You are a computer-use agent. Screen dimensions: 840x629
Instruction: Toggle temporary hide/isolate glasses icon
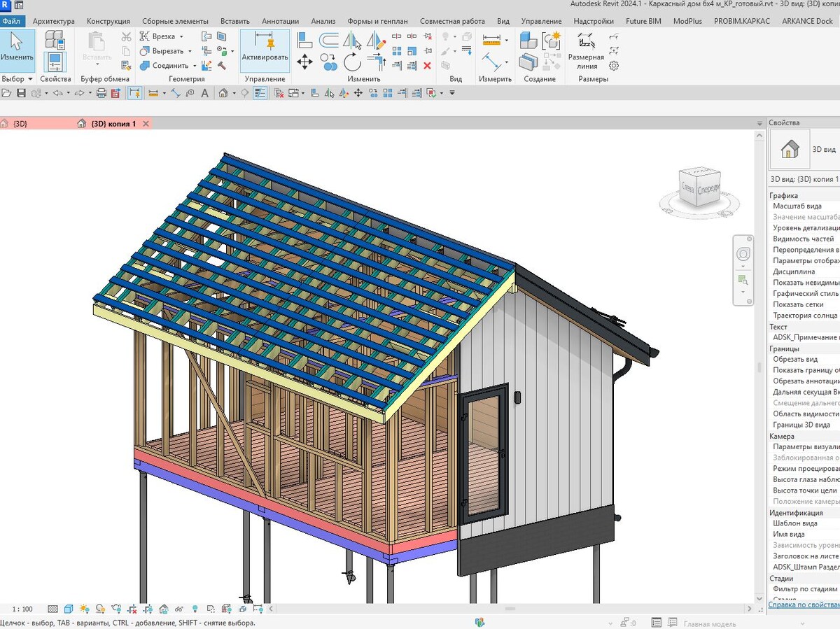coord(179,609)
